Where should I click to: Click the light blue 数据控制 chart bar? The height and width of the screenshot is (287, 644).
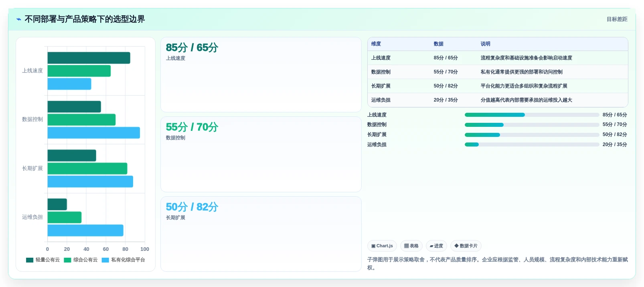coord(94,133)
